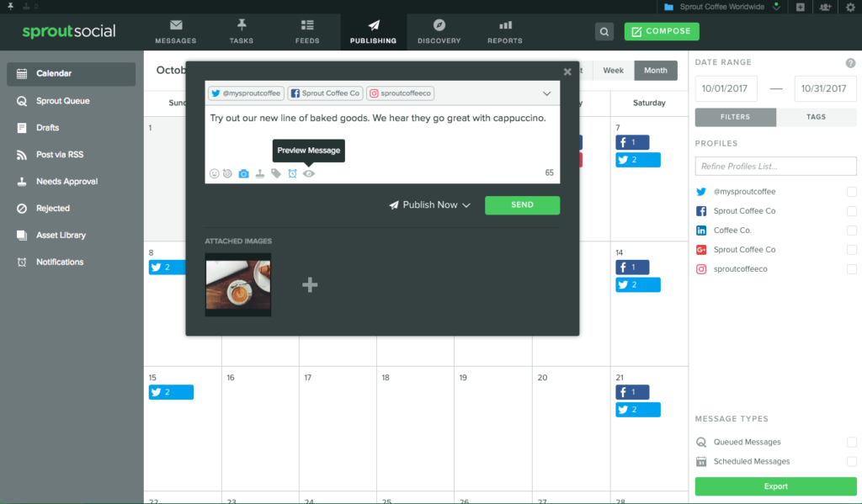The height and width of the screenshot is (504, 862).
Task: Click the pin icon in top left corner
Action: [10, 6]
